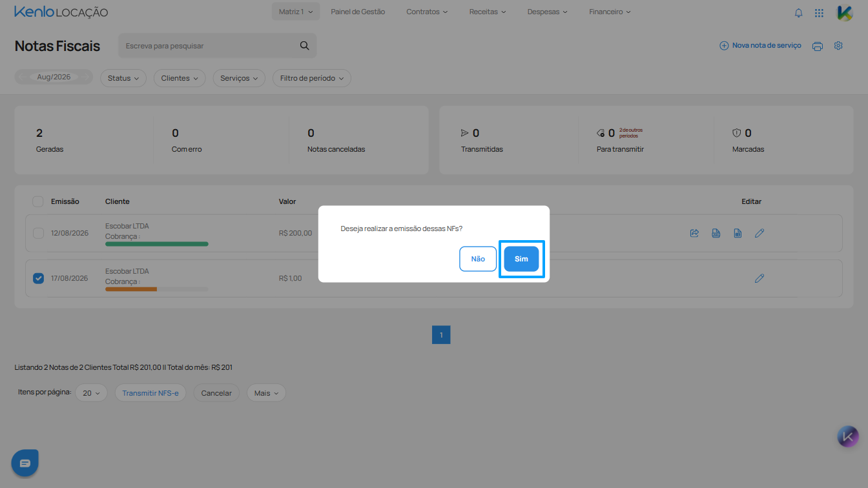This screenshot has height=488, width=868.
Task: Click the R$ 1,00 value
Action: (x=290, y=278)
